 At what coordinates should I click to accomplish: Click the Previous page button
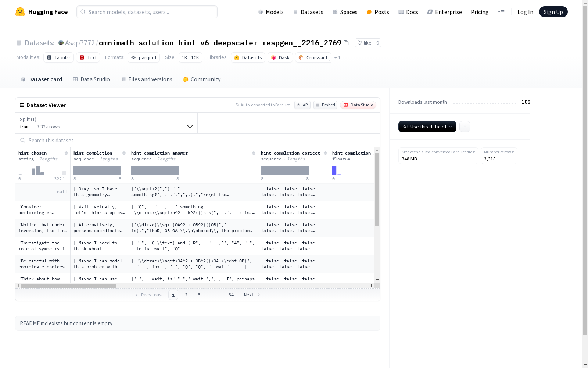point(148,295)
